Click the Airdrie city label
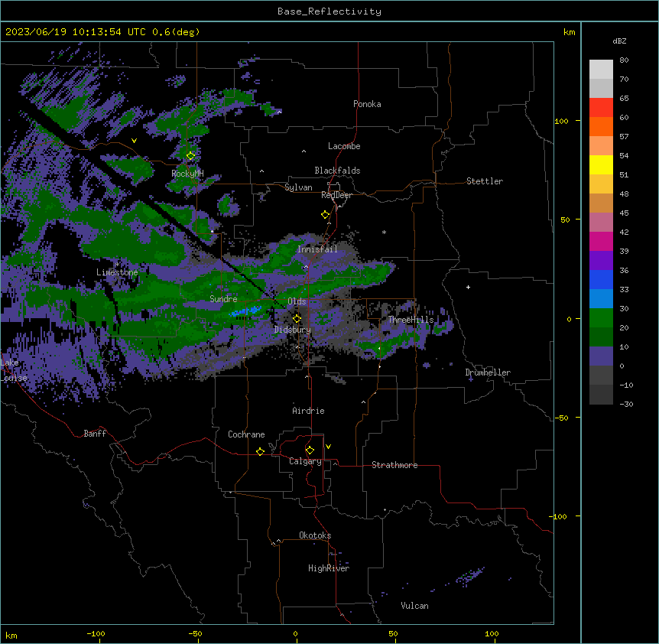This screenshot has width=659, height=644. (x=309, y=411)
